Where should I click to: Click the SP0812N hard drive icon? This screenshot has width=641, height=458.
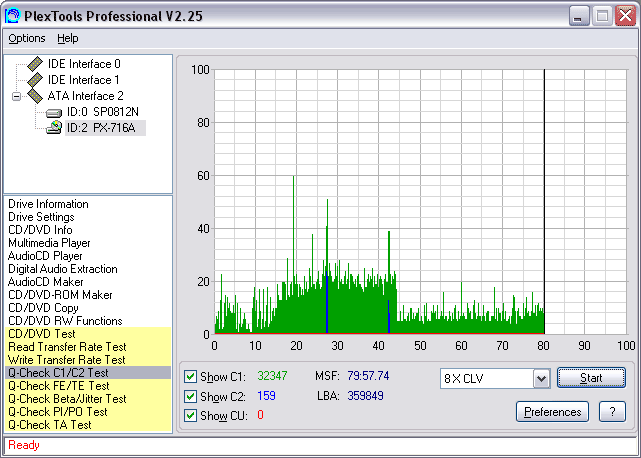pyautogui.click(x=54, y=112)
